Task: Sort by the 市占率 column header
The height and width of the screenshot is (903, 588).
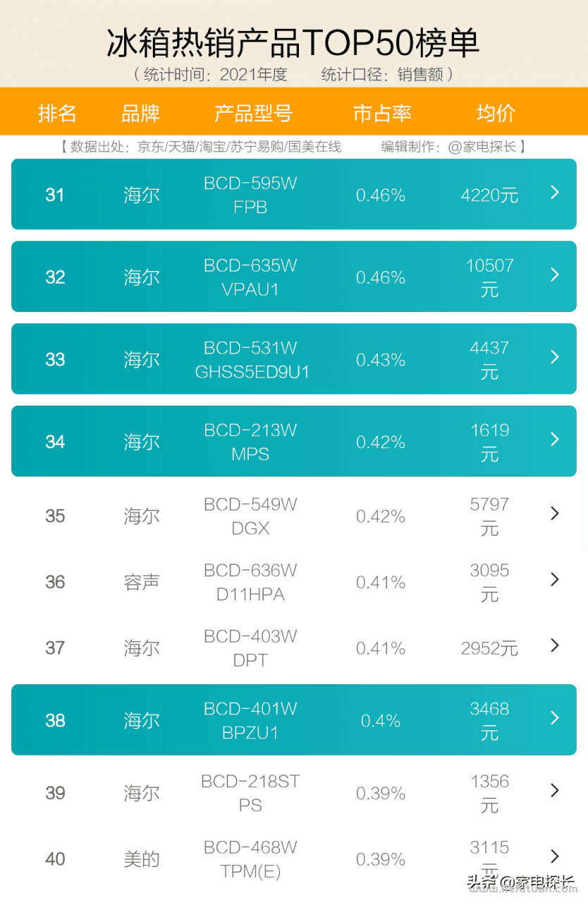Action: (382, 113)
